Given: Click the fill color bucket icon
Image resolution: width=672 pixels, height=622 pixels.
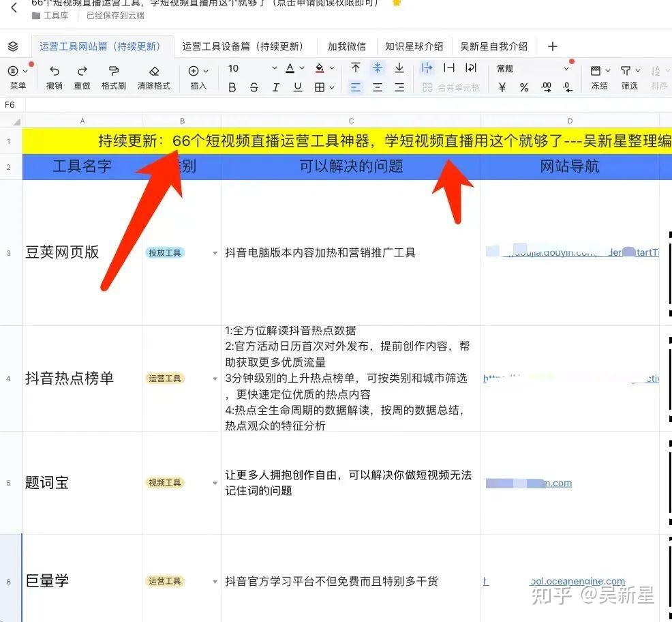Looking at the screenshot, I should pos(319,68).
